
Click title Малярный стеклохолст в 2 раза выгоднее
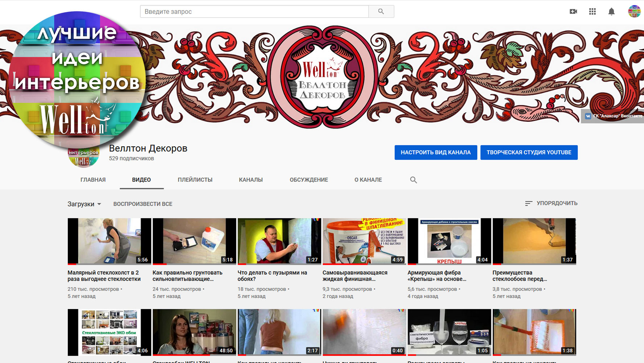(104, 276)
